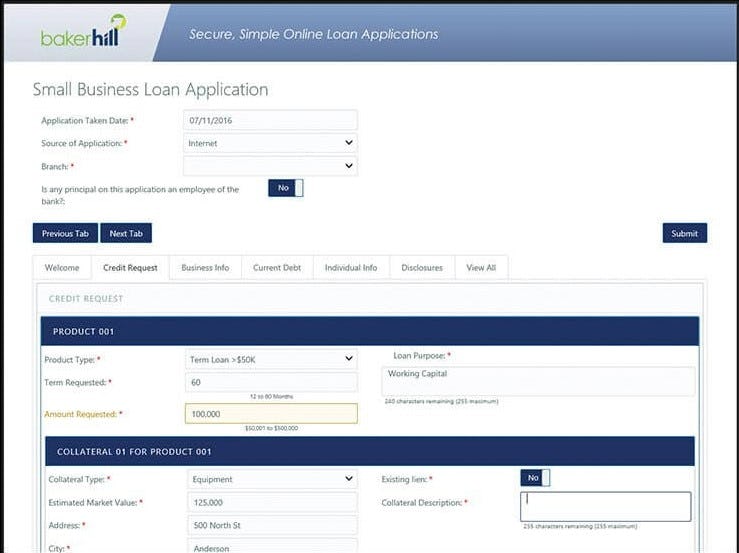Screen dimensions: 739x553
Task: Click the Term Requested field
Action: 271,382
